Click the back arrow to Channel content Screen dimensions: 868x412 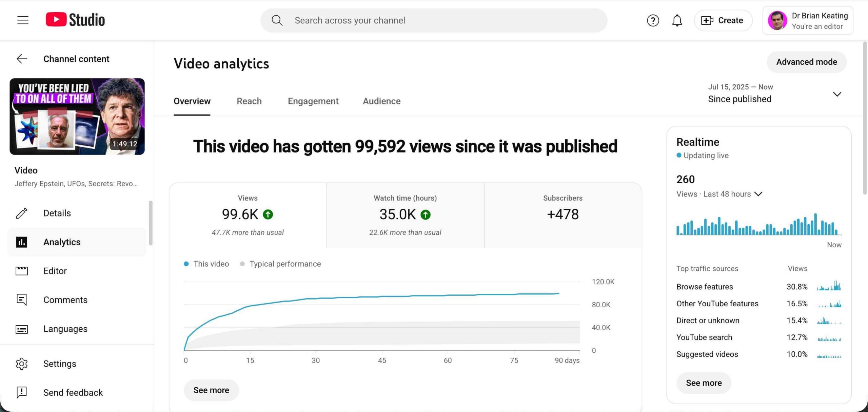click(22, 59)
